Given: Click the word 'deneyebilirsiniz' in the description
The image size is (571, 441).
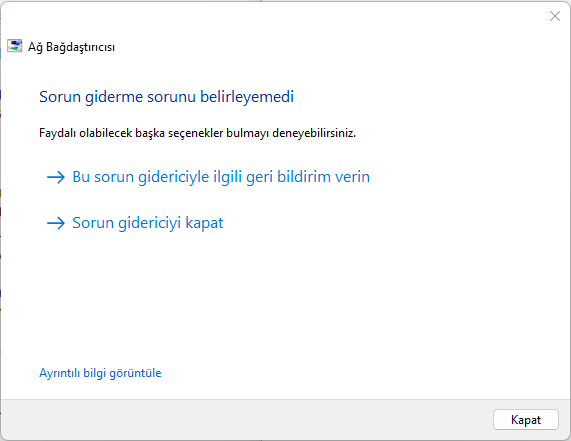Looking at the screenshot, I should coord(314,133).
